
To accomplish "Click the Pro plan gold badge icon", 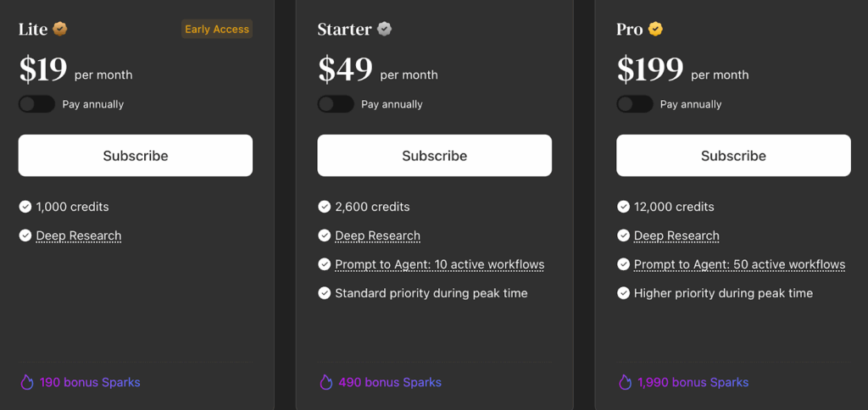I will [x=655, y=29].
